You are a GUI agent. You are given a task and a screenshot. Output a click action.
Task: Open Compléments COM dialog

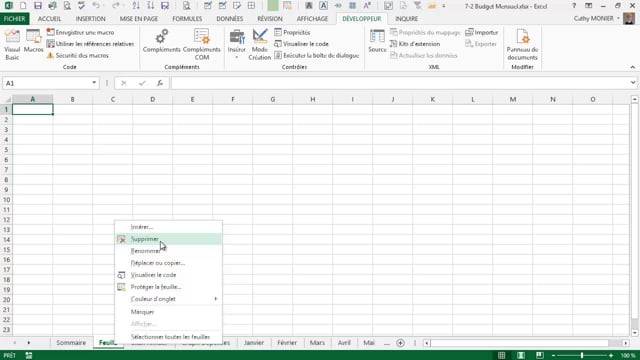coord(202,45)
